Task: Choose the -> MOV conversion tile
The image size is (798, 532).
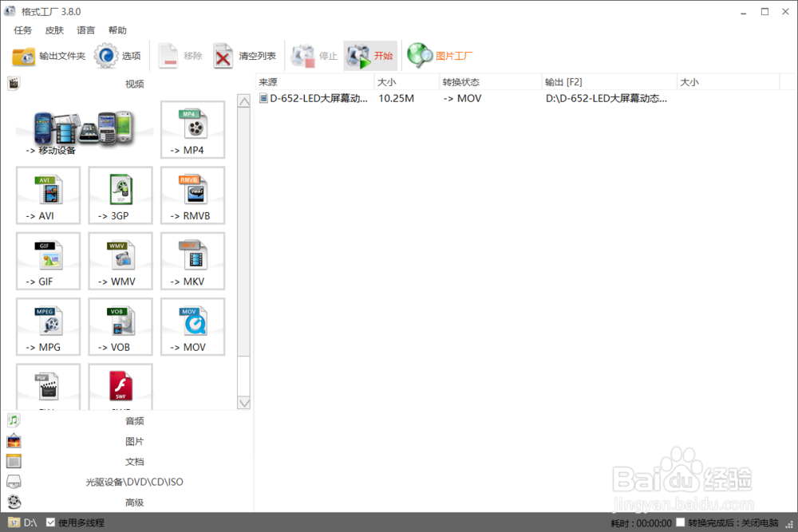Action: [x=192, y=326]
